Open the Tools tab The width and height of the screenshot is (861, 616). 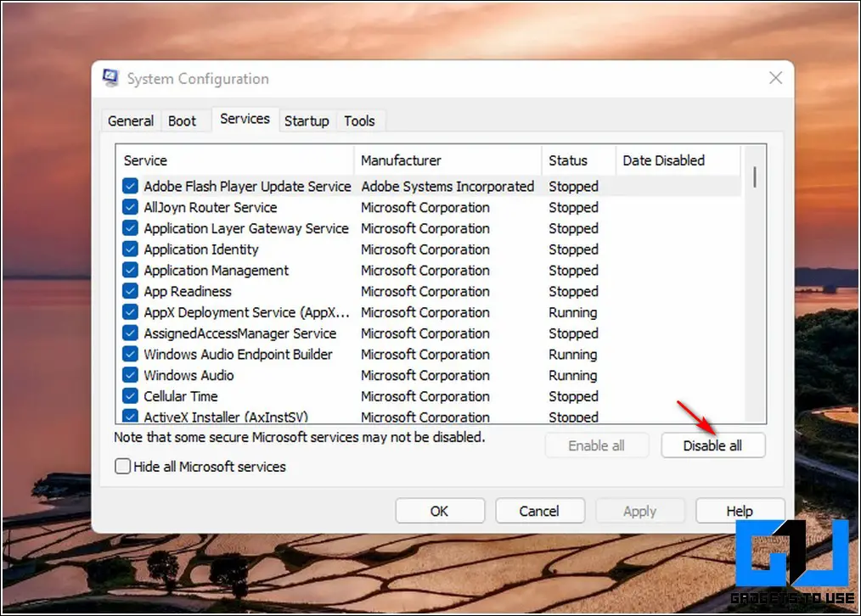[x=360, y=120]
